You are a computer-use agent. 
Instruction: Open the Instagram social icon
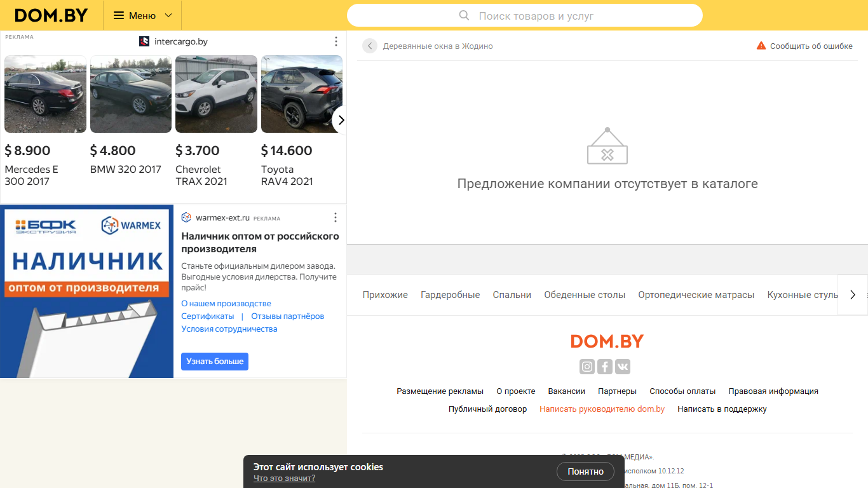pos(587,367)
